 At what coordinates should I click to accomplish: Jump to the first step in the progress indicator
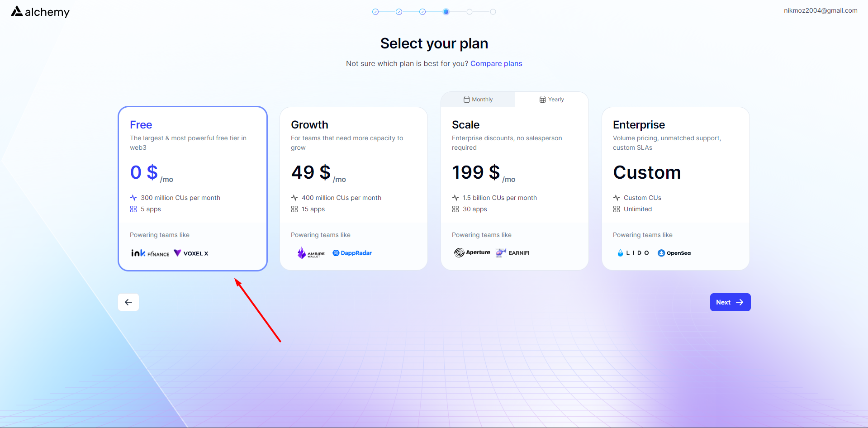(x=375, y=12)
